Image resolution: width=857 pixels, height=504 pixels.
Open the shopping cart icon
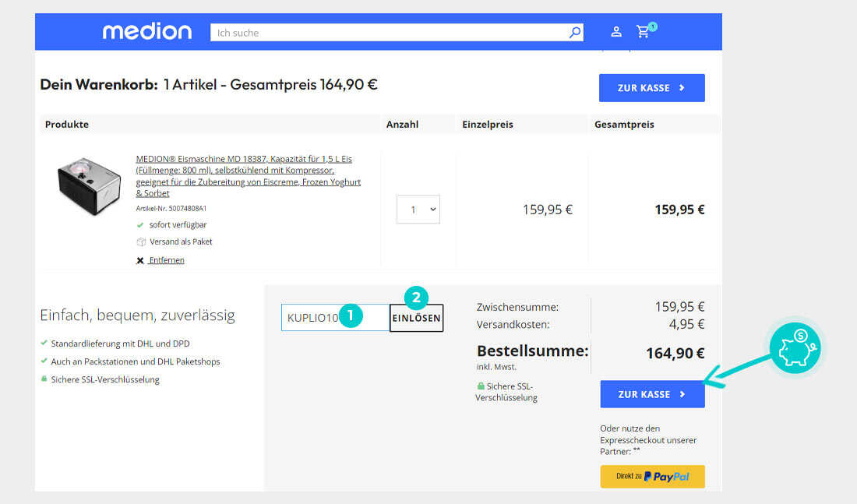coord(644,32)
